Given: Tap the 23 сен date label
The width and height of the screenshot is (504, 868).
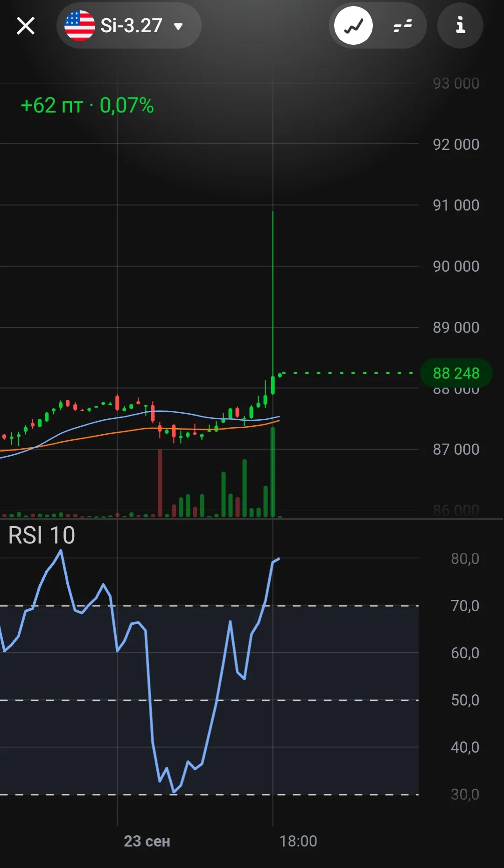Looking at the screenshot, I should tap(147, 841).
